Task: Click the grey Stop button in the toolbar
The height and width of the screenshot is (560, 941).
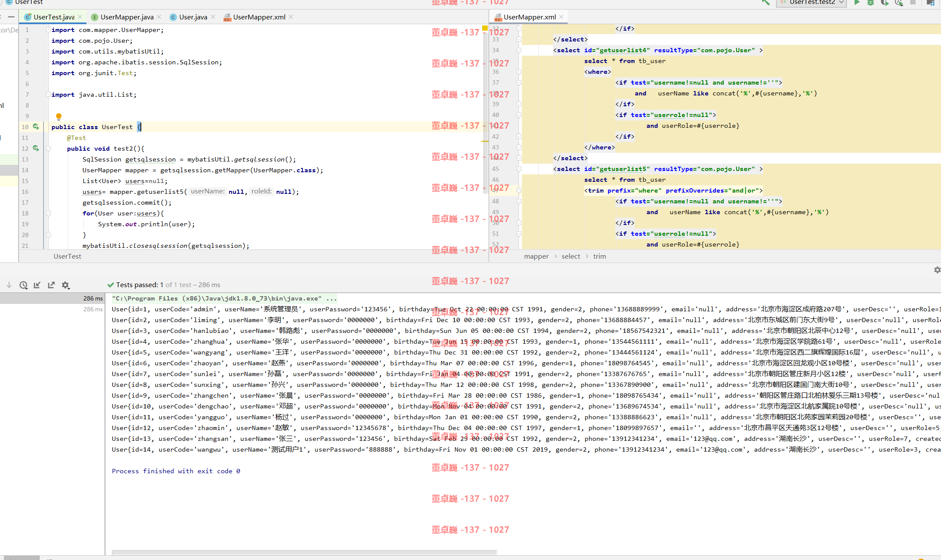Action: [x=913, y=2]
